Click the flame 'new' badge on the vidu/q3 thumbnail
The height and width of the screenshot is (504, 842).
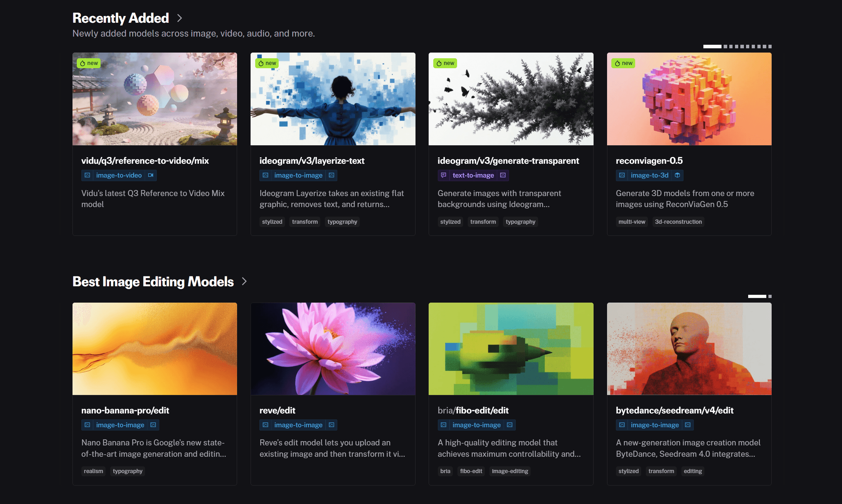point(89,63)
